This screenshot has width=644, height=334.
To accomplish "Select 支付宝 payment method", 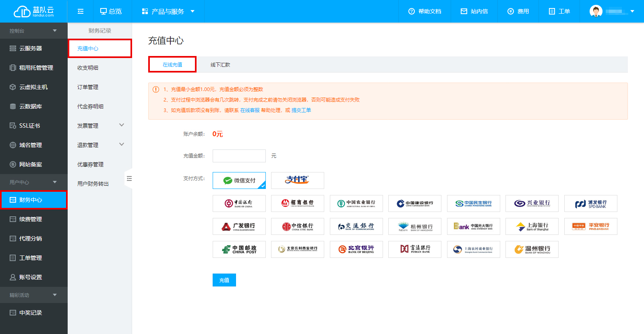I will (298, 180).
